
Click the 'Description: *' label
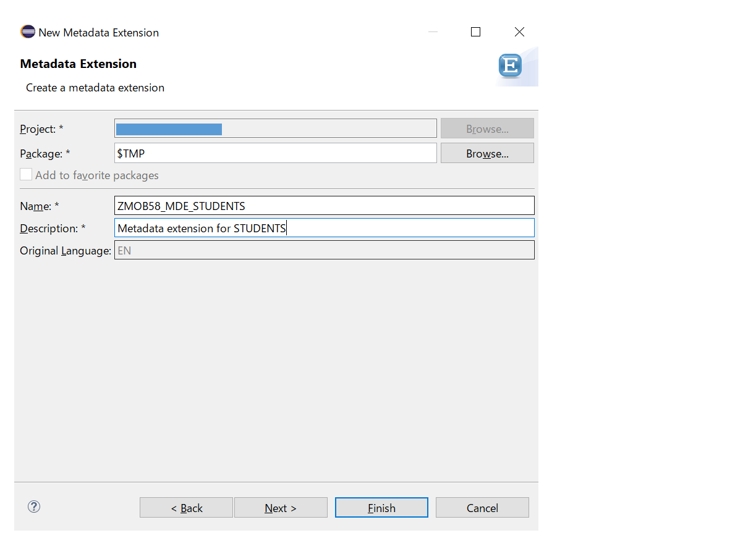pos(53,229)
